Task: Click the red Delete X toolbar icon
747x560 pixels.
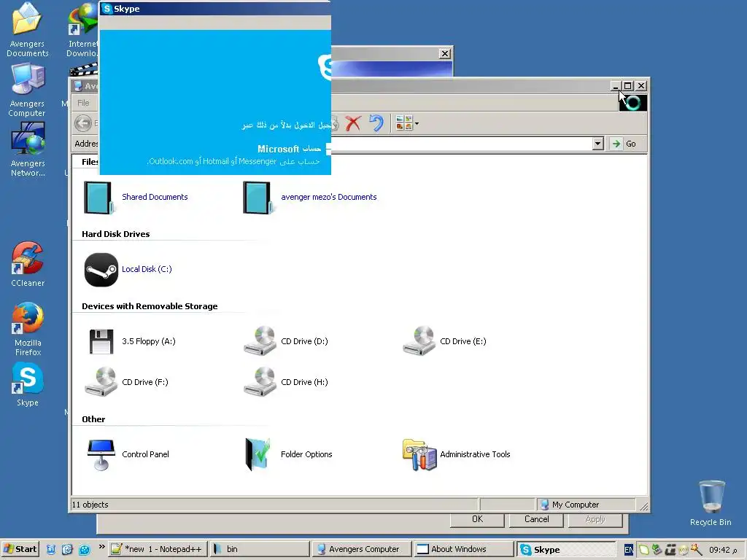Action: (353, 124)
